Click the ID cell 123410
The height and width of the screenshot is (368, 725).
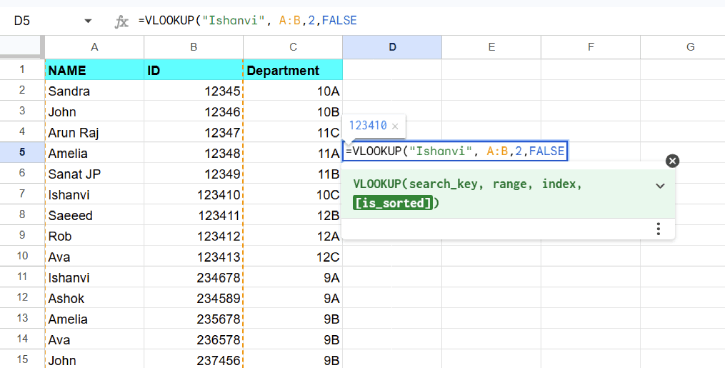coord(194,194)
